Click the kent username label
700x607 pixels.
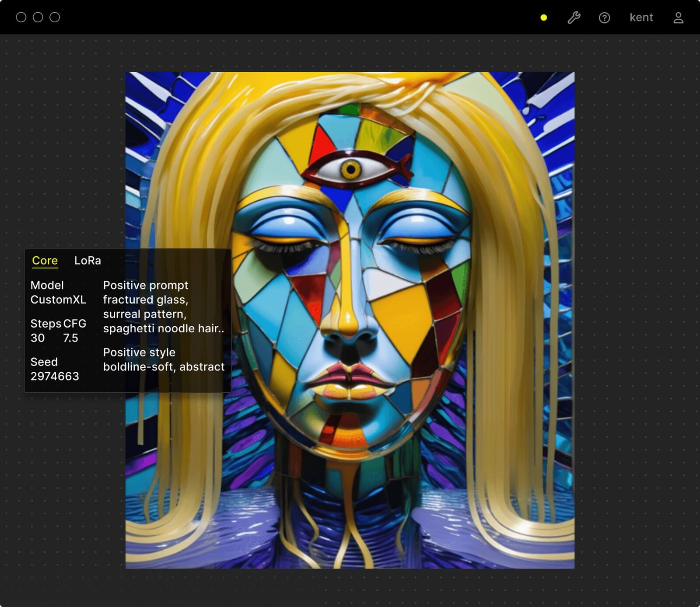[x=641, y=17]
